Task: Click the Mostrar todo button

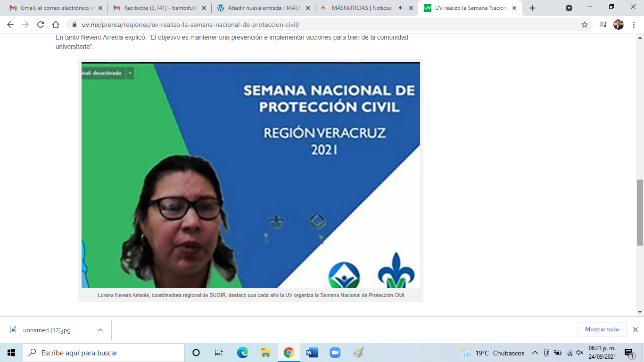Action: (x=602, y=329)
